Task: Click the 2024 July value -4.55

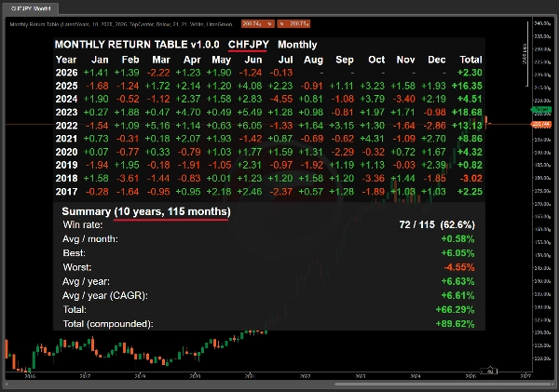Action: (x=281, y=99)
